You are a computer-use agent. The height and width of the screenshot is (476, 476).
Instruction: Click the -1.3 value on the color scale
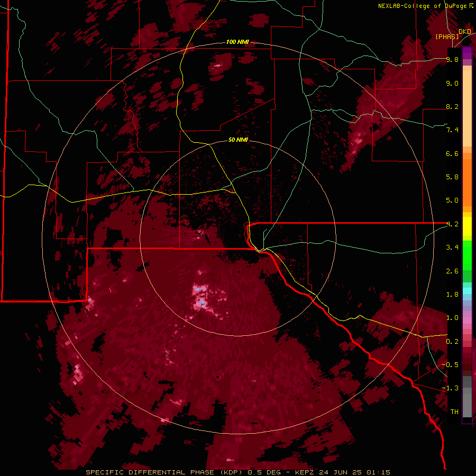pos(450,388)
